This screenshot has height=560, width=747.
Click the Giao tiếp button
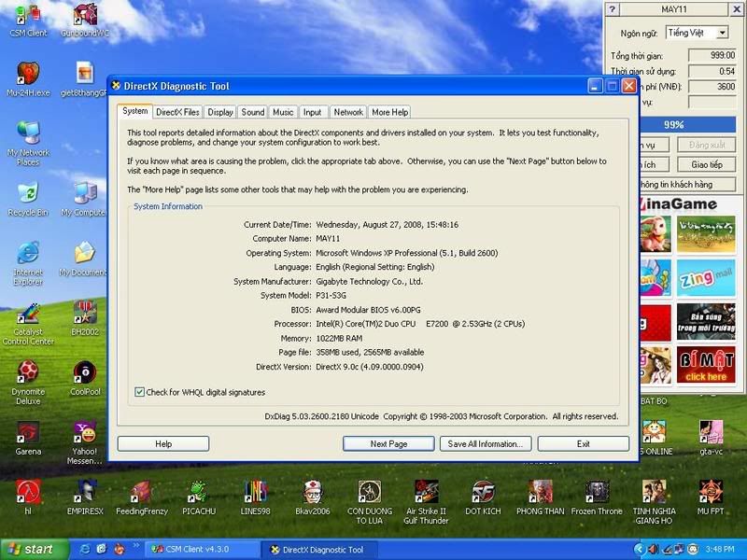[x=707, y=165]
